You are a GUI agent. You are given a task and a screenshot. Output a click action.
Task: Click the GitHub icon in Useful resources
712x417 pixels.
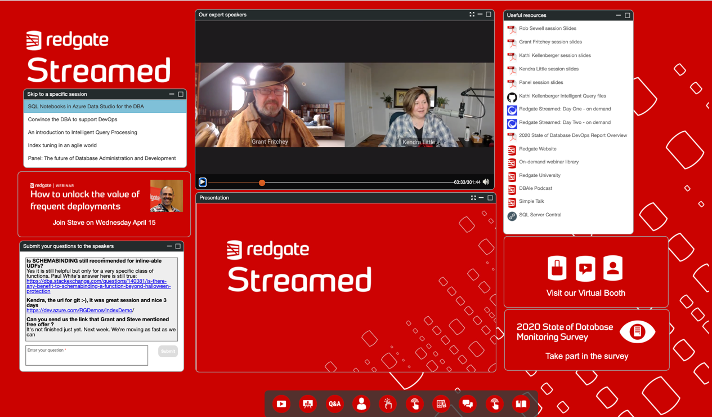coord(512,97)
